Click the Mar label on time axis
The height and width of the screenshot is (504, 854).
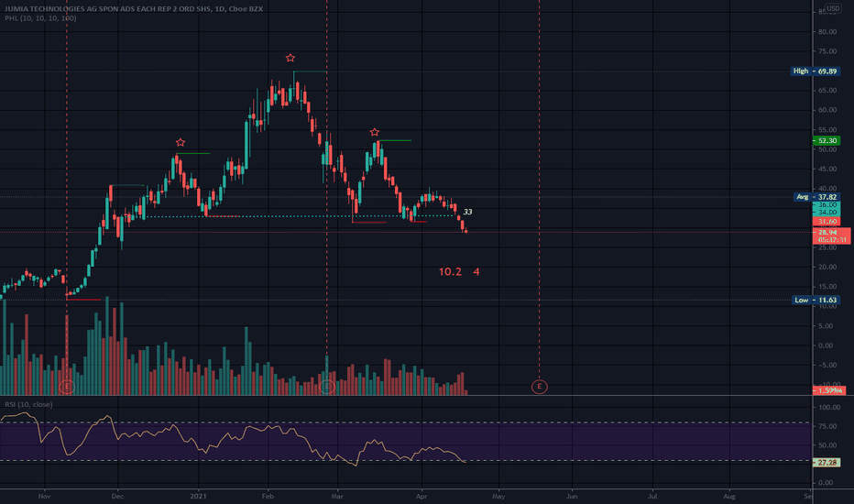pyautogui.click(x=337, y=496)
